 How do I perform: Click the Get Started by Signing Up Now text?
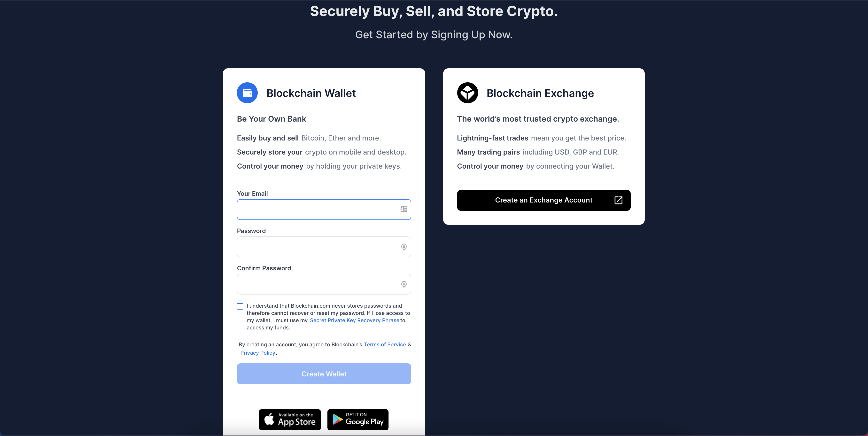point(434,34)
